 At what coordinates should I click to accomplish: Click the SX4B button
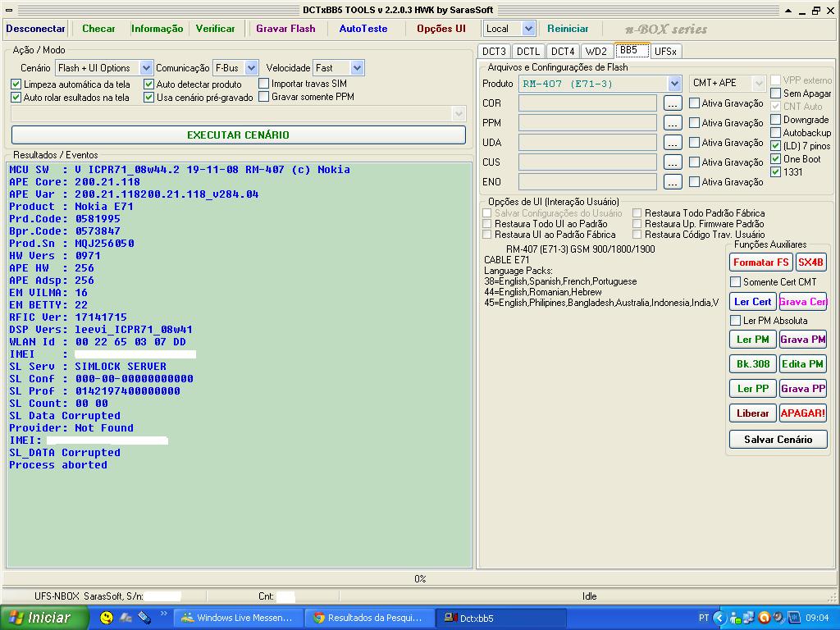(x=810, y=262)
